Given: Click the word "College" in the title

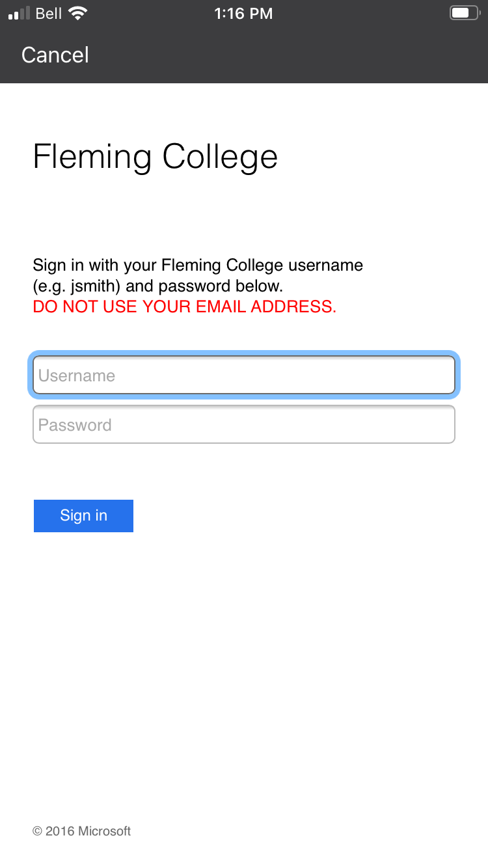Looking at the screenshot, I should pos(220,157).
